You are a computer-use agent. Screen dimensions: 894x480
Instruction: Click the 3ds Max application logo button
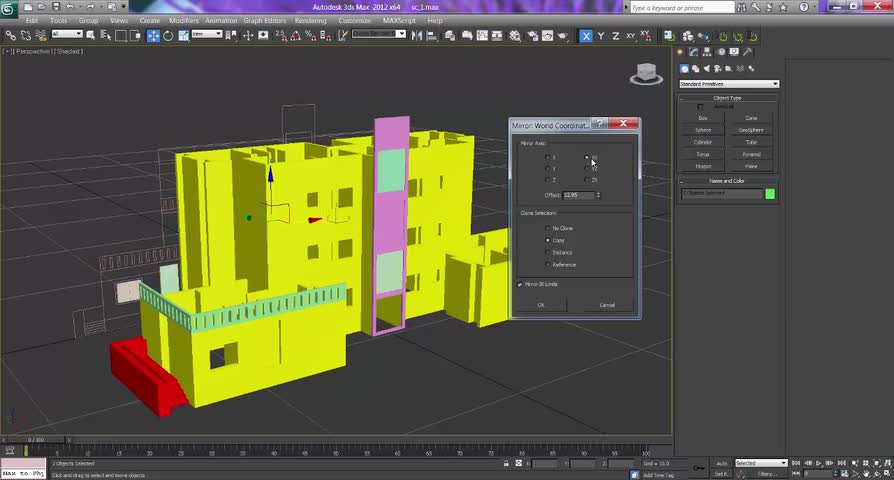[x=9, y=7]
